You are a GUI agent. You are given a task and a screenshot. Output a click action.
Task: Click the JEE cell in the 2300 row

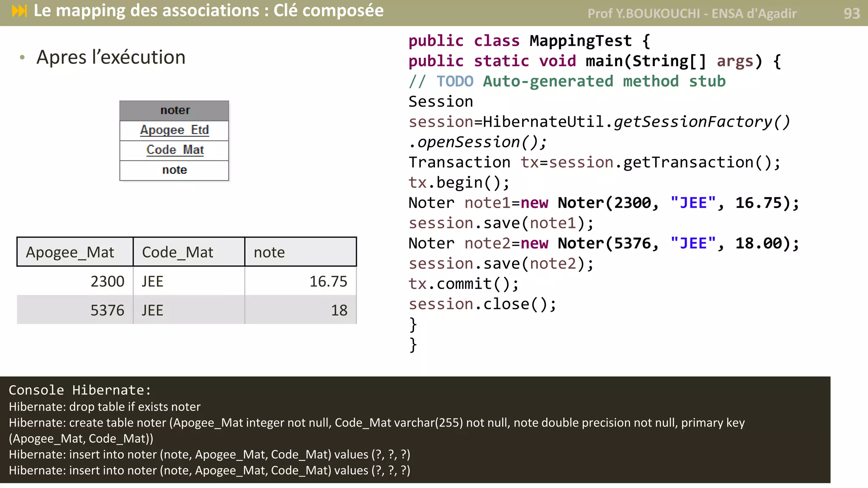pos(189,281)
